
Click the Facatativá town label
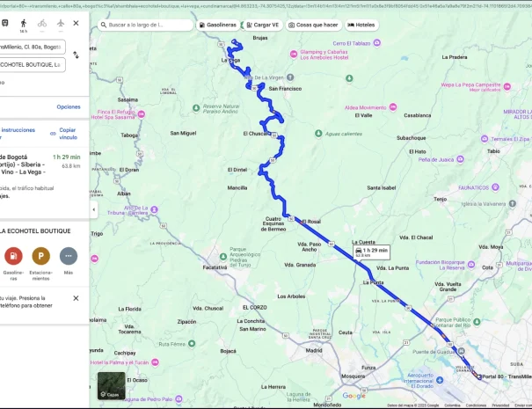215,267
